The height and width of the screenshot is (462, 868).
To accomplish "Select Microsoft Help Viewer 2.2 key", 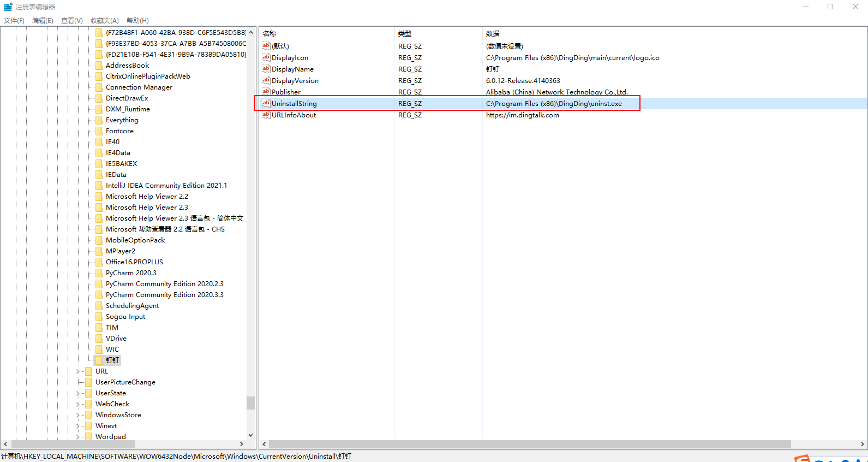I will click(147, 197).
